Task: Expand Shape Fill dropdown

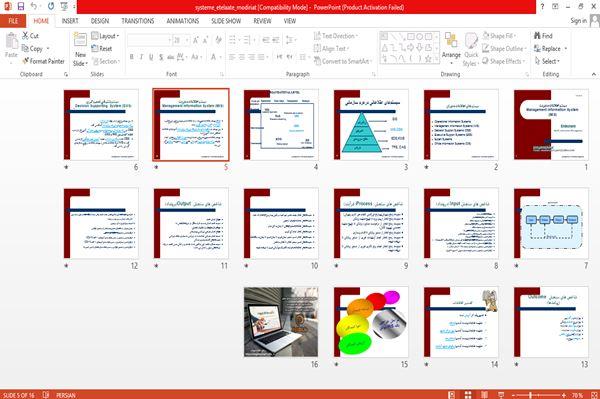Action: coord(499,36)
